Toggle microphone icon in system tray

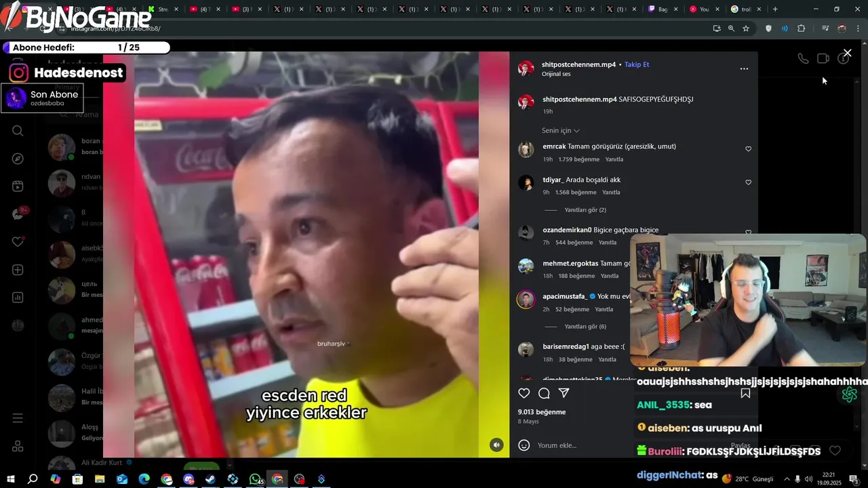(x=797, y=479)
